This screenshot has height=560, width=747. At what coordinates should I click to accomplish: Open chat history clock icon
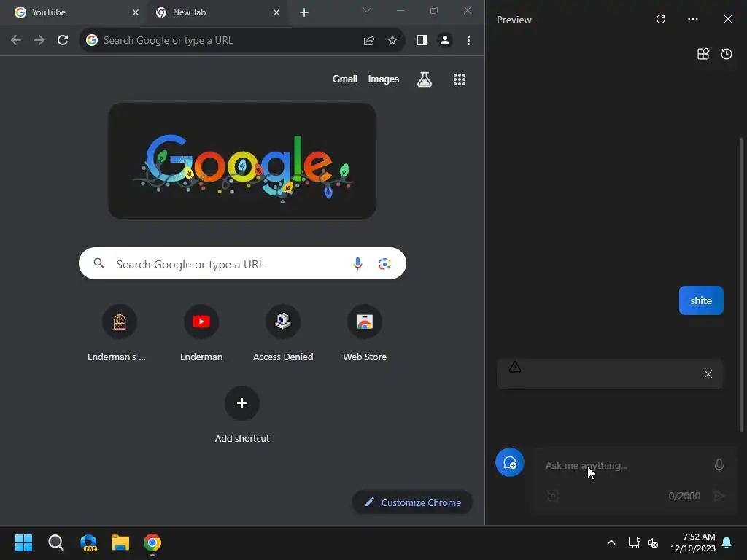click(x=727, y=54)
